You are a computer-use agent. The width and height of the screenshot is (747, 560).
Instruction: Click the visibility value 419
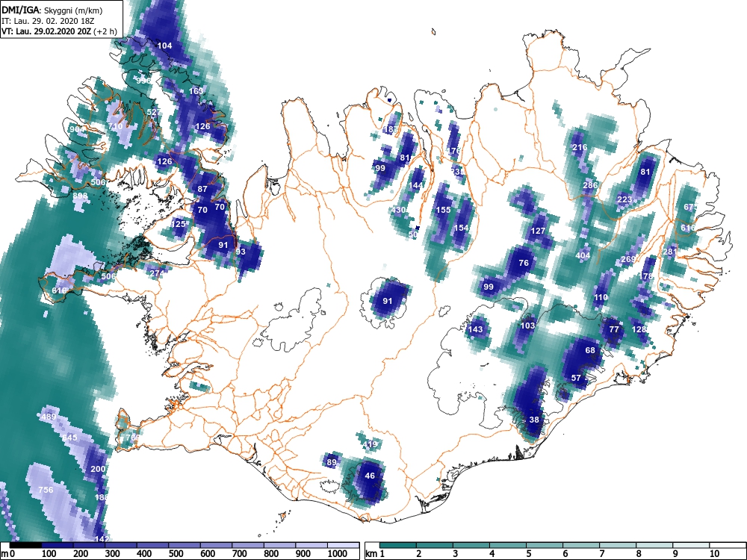click(x=370, y=445)
